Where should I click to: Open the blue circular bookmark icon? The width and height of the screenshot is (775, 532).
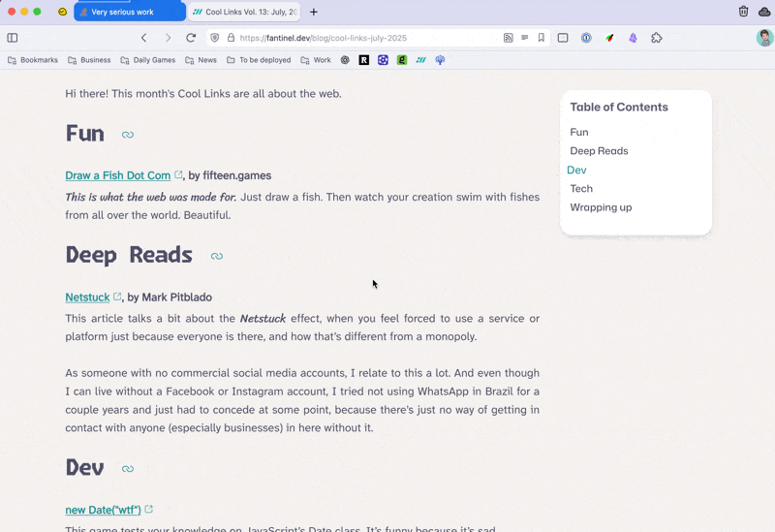tap(383, 60)
